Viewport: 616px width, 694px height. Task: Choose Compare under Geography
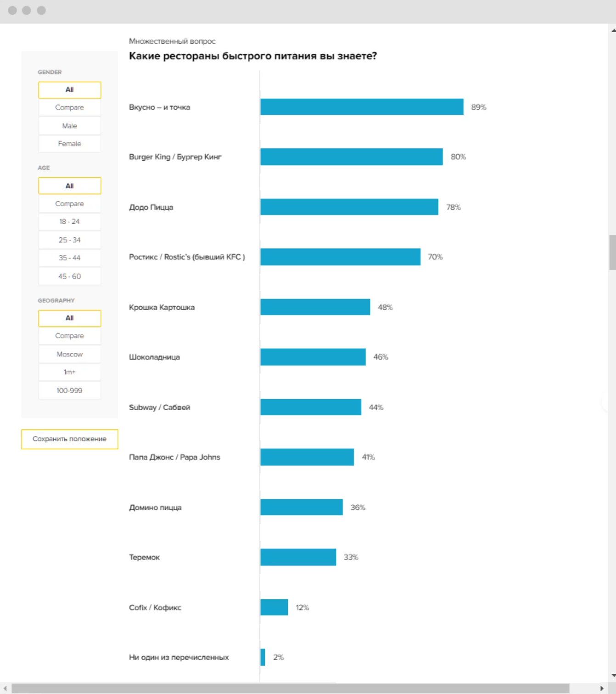click(x=69, y=336)
